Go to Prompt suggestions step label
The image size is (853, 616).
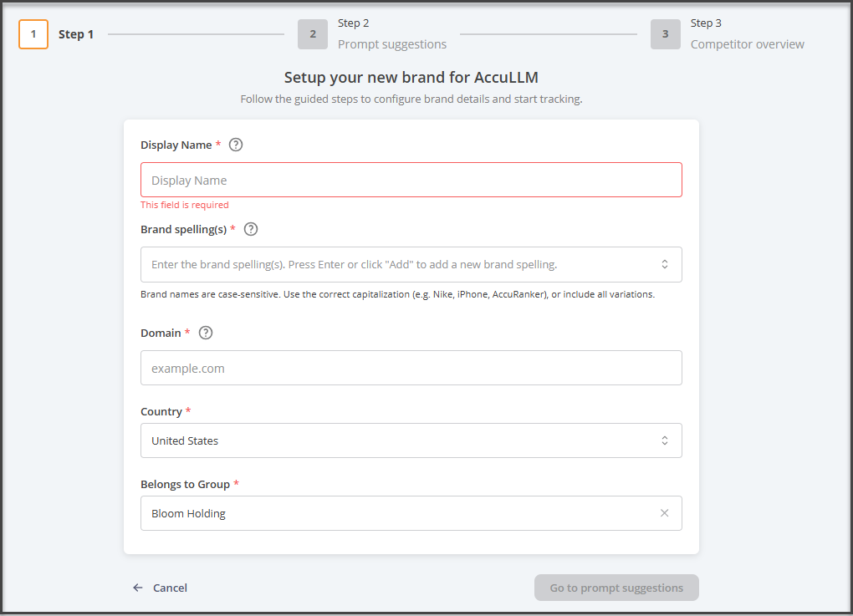[391, 44]
